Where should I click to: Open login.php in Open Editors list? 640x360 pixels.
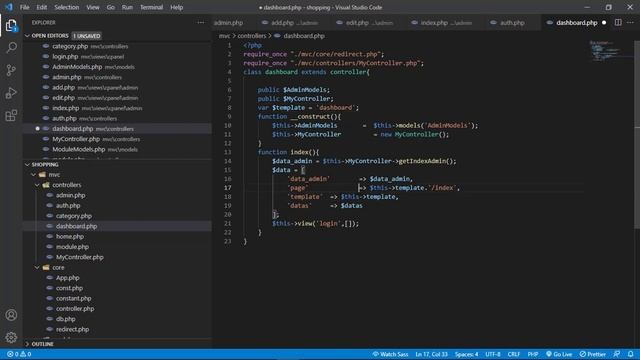click(x=118, y=56)
